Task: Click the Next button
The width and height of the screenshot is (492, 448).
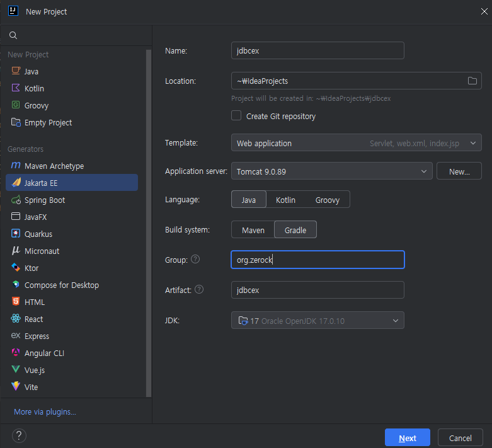Action: pos(408,438)
